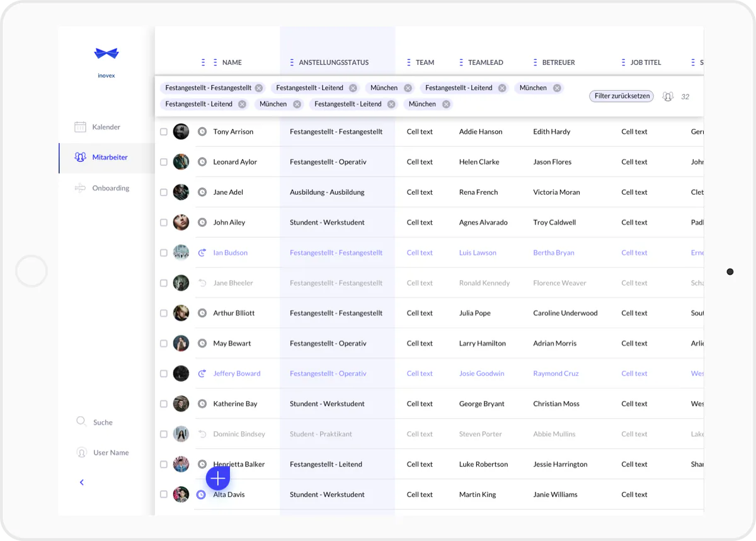Click the blue onboarding clock icon for Jeffery Boward
Screen dimensions: 756x541
(202, 374)
